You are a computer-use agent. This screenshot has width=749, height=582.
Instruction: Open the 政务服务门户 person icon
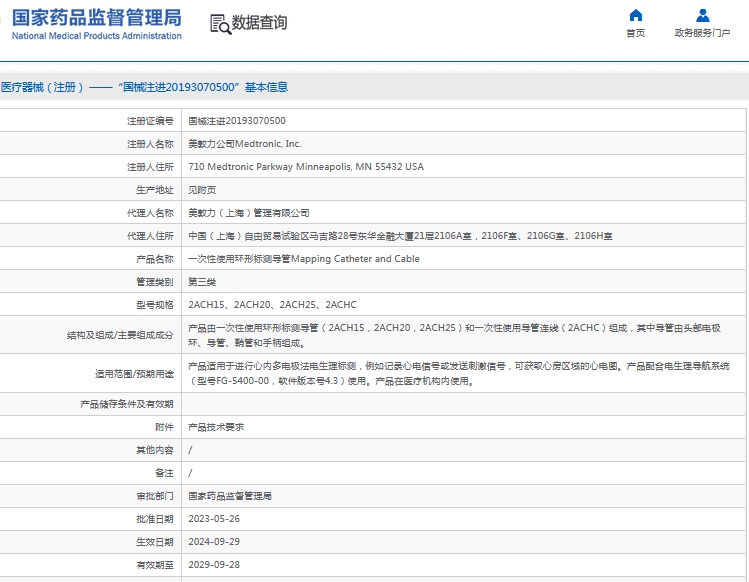pos(702,15)
